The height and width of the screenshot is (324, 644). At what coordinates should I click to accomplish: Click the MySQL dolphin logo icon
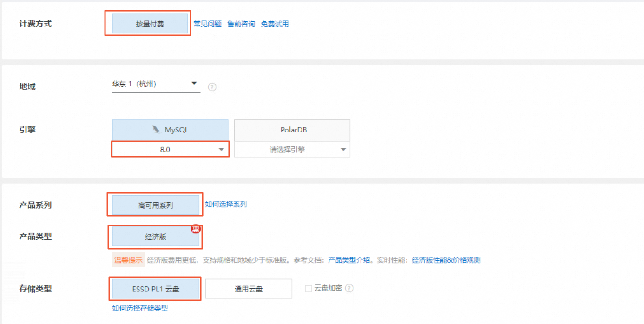[x=157, y=130]
